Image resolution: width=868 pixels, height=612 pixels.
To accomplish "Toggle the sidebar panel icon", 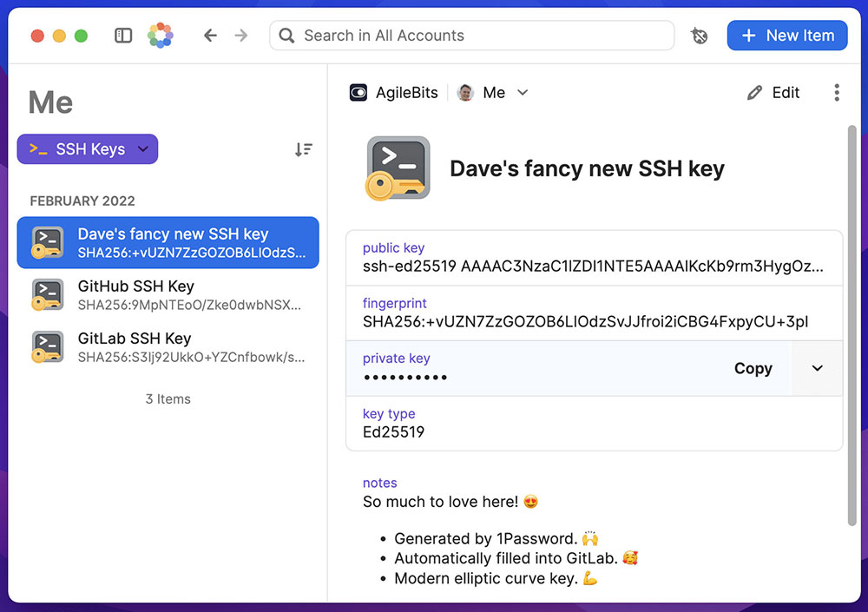I will pyautogui.click(x=122, y=35).
